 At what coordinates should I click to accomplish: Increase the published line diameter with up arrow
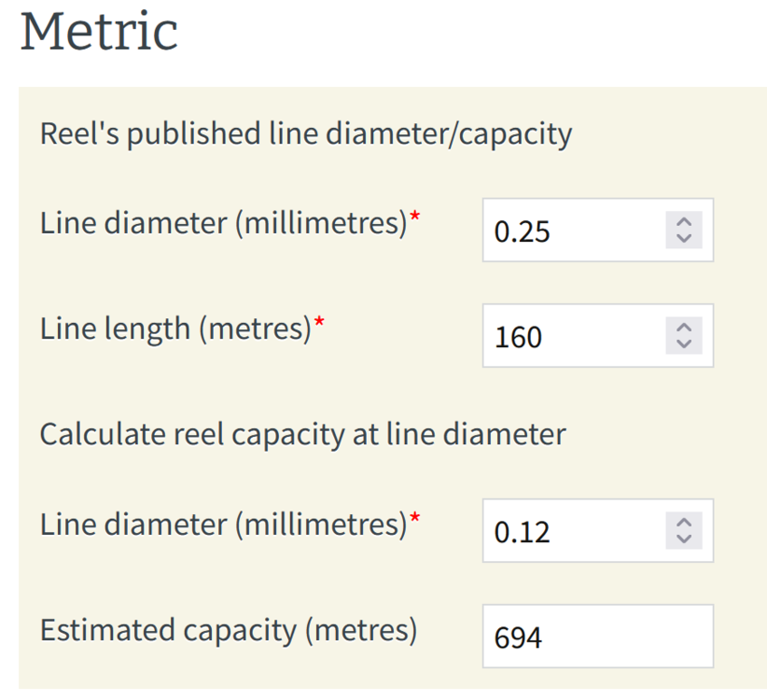684,221
